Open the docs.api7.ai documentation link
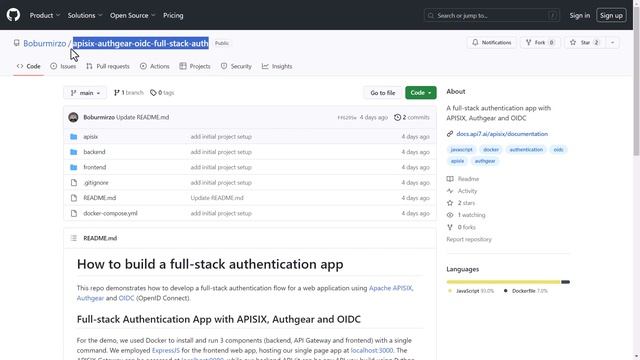The width and height of the screenshot is (640, 360). click(502, 134)
